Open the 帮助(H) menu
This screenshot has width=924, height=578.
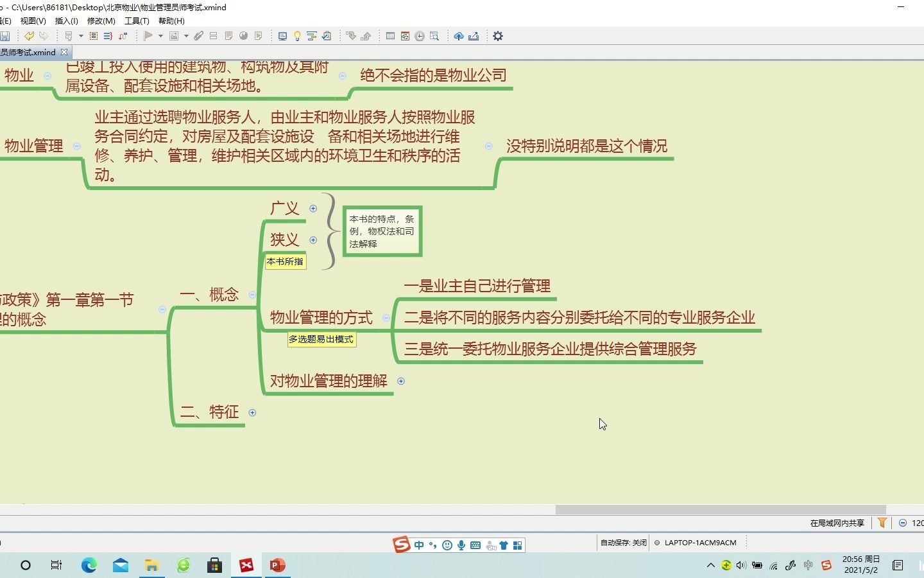(x=171, y=21)
